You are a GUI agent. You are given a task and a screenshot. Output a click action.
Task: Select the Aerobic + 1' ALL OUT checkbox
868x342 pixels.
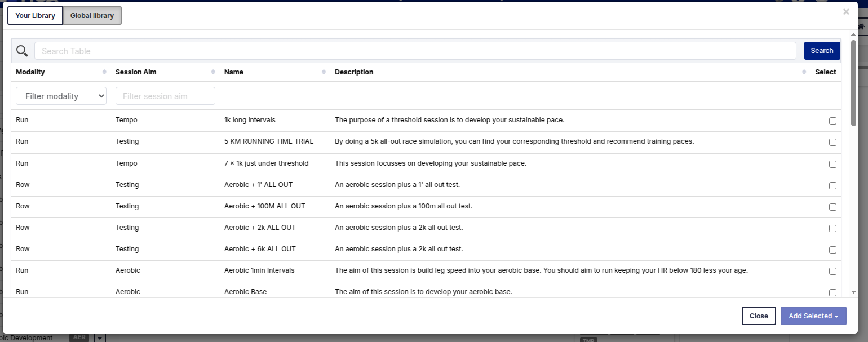832,185
